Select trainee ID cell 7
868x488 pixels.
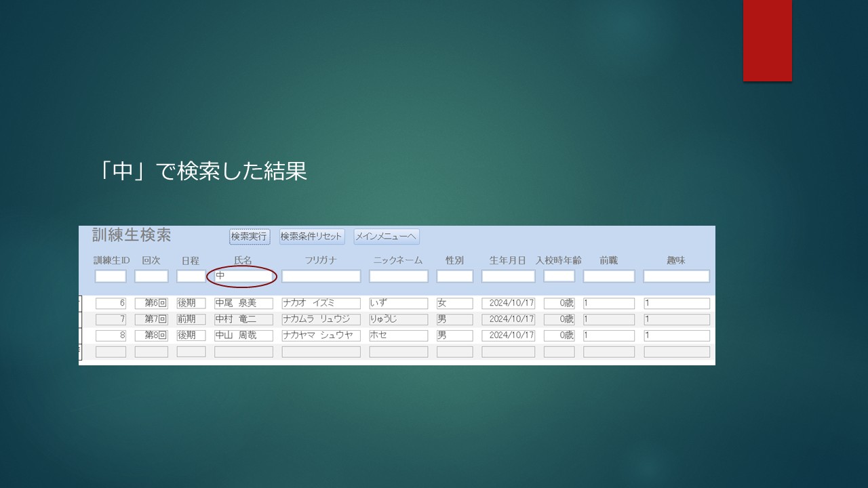(111, 319)
